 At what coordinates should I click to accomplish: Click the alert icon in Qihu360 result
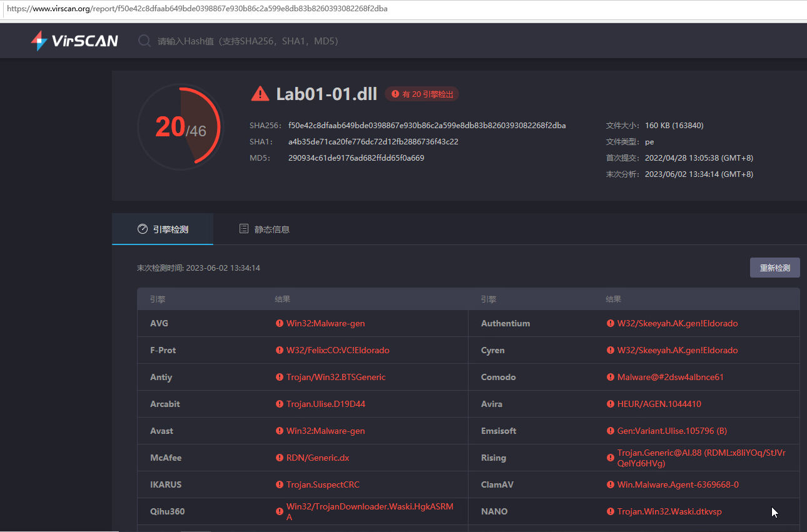click(280, 512)
